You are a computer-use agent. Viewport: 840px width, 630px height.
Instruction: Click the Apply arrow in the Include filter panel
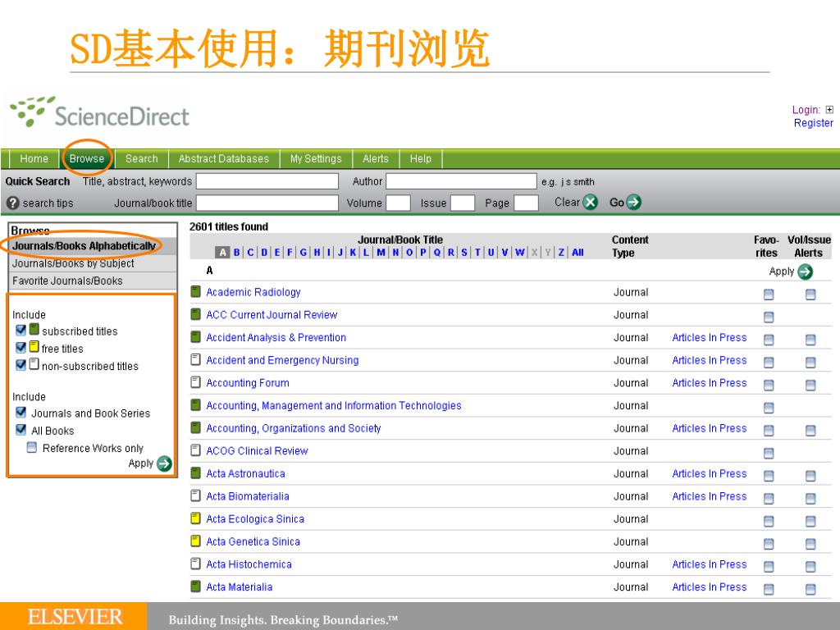(x=164, y=463)
